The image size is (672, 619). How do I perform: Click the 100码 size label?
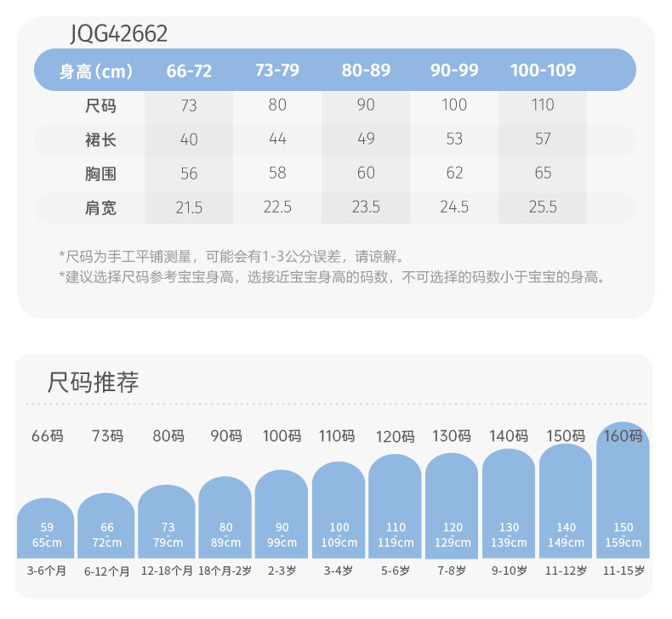282,436
